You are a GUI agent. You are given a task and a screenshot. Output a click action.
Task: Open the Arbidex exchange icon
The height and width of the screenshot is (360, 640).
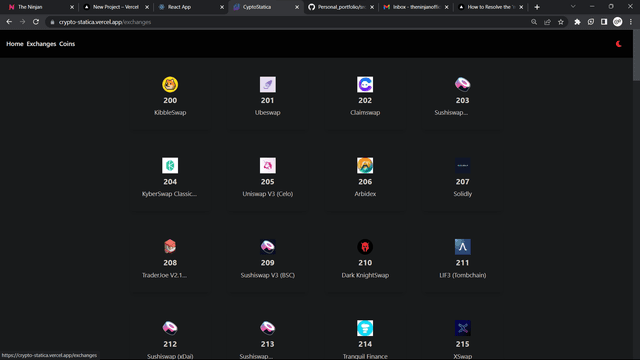[x=365, y=165]
